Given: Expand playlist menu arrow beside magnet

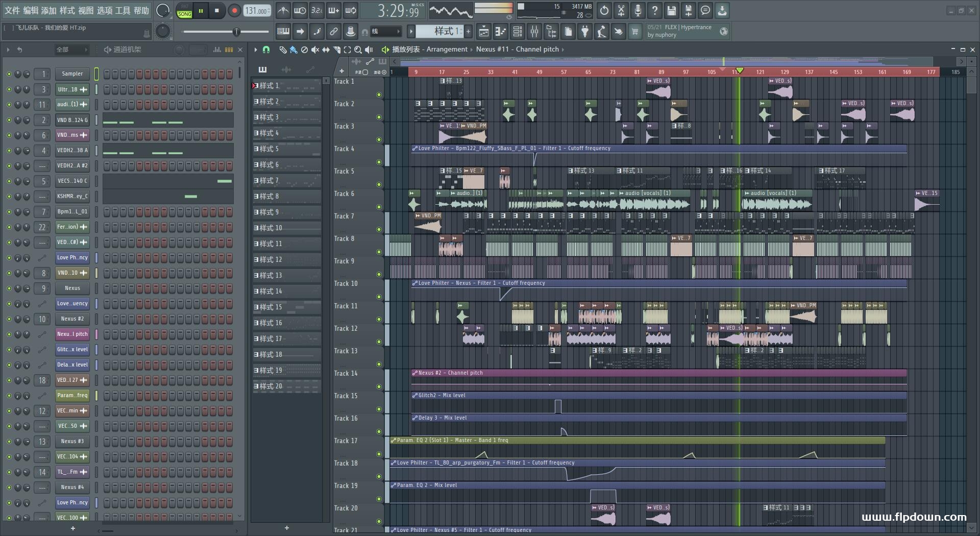Looking at the screenshot, I should tap(255, 50).
